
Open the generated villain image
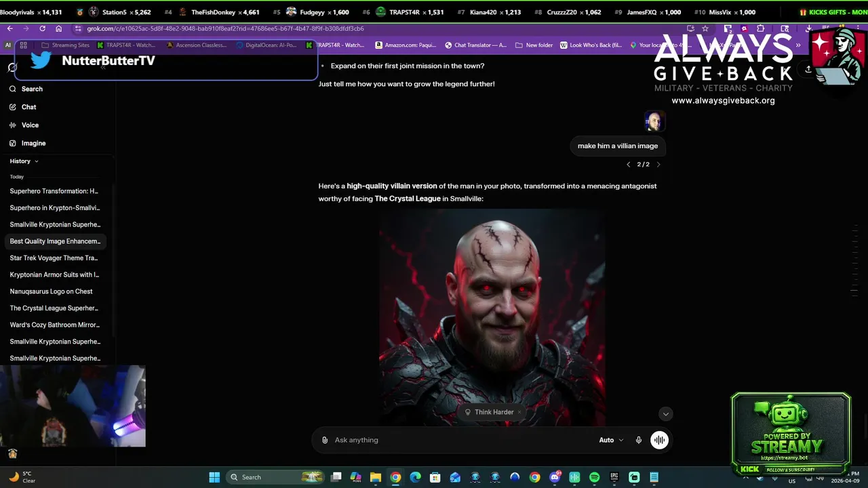(492, 317)
